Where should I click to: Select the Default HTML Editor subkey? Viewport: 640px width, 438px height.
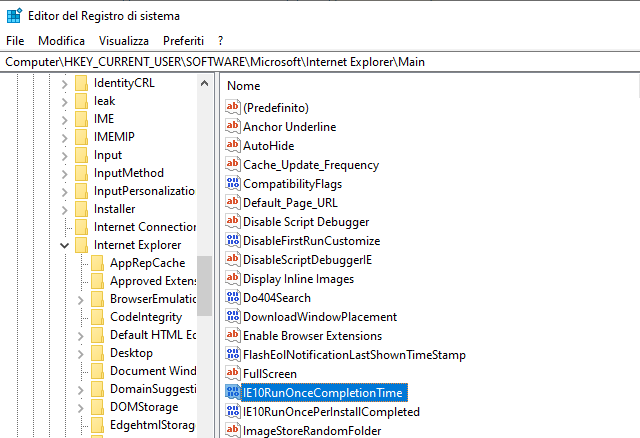point(153,335)
